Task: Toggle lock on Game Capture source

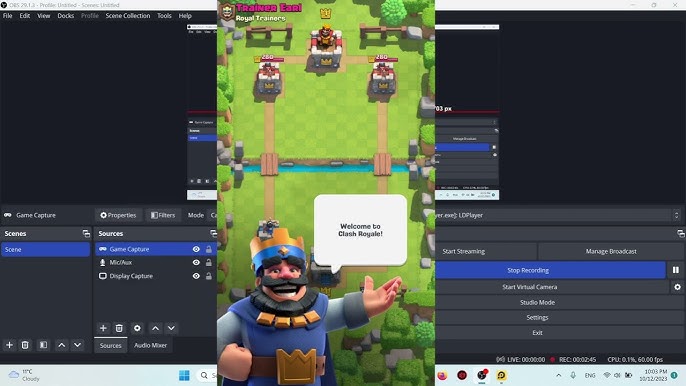Action: [x=209, y=249]
